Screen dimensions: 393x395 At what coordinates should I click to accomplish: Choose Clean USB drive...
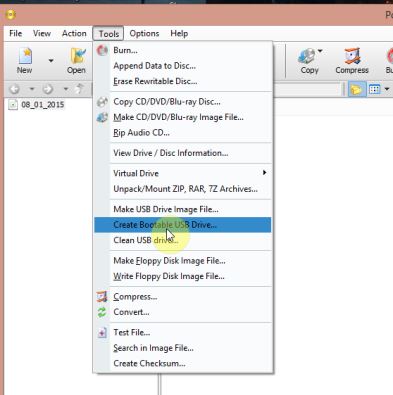pyautogui.click(x=183, y=240)
